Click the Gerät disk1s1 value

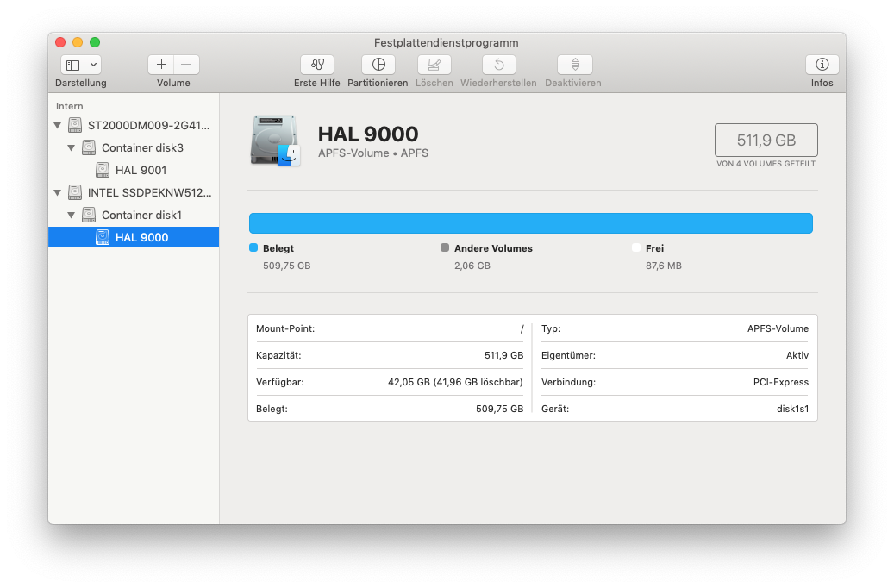coord(792,409)
